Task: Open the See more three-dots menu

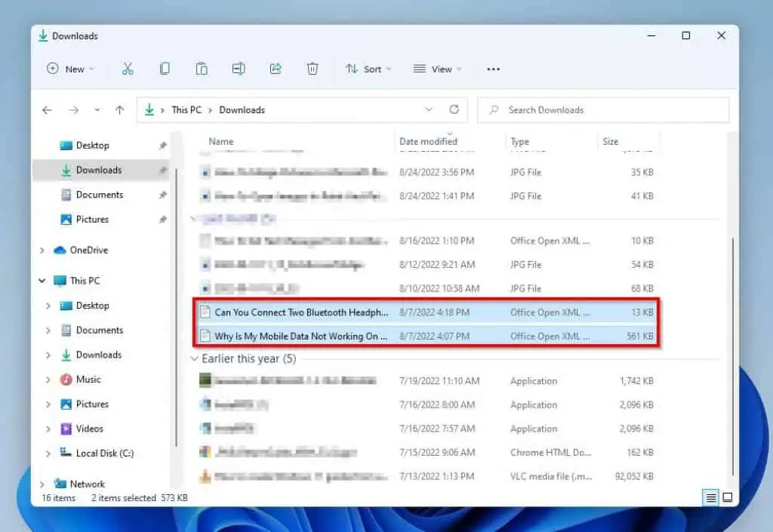Action: coord(493,69)
